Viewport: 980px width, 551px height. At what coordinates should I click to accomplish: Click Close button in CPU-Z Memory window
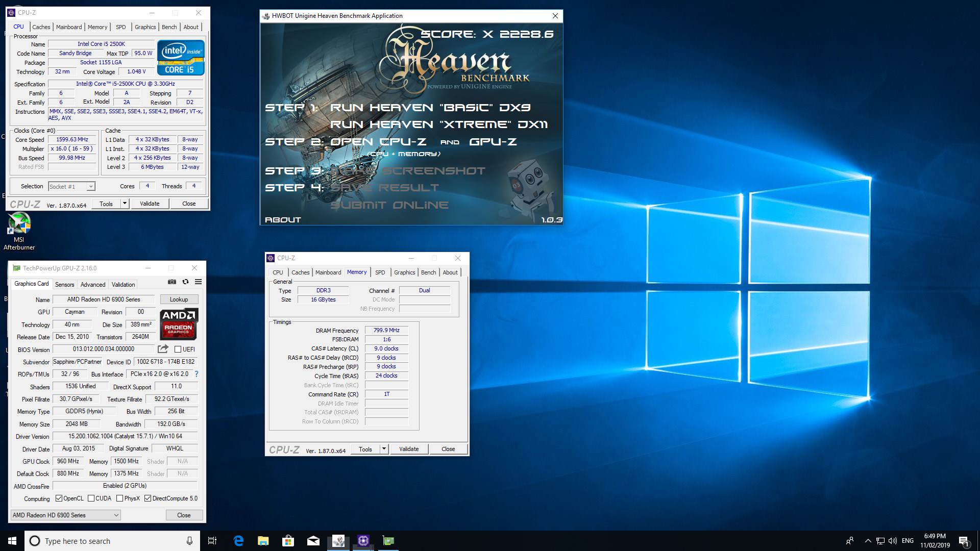point(448,449)
